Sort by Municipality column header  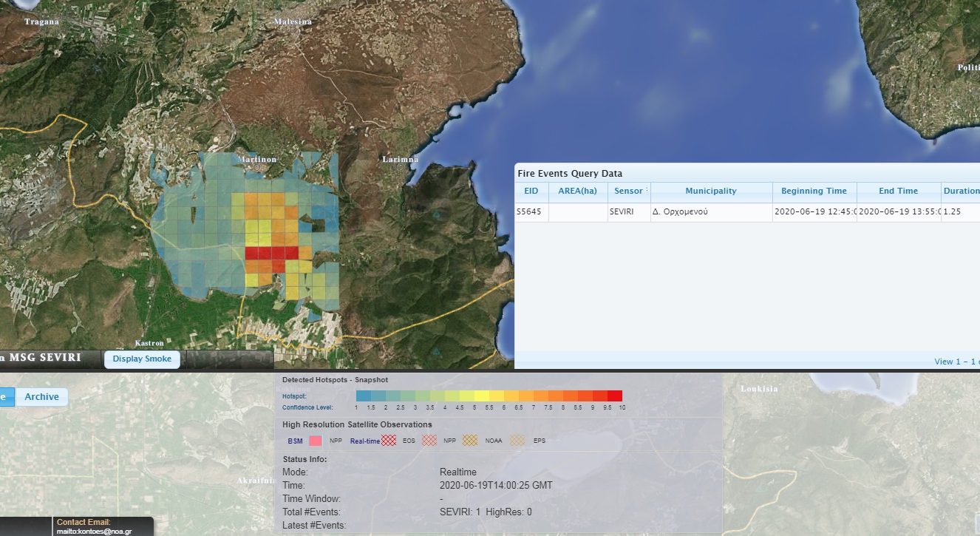tap(711, 191)
